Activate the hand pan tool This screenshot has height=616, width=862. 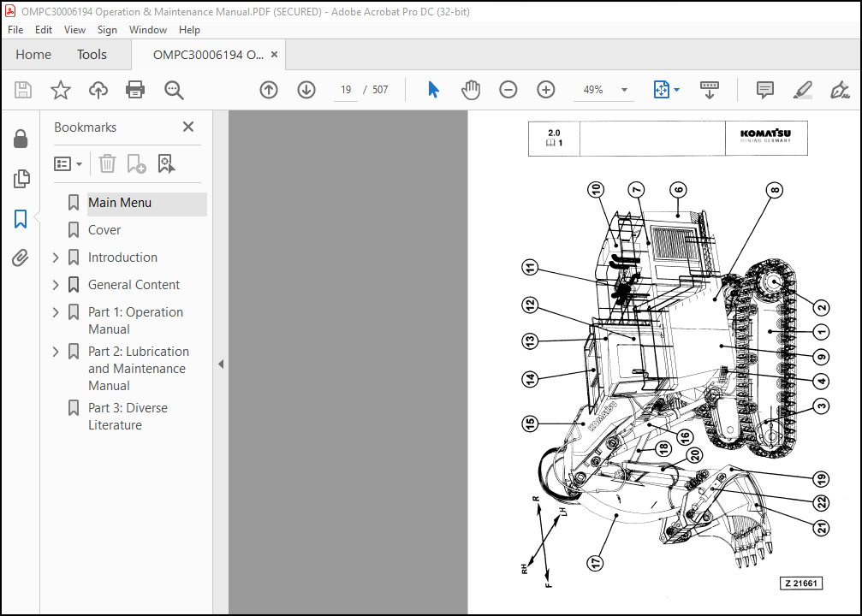tap(471, 90)
